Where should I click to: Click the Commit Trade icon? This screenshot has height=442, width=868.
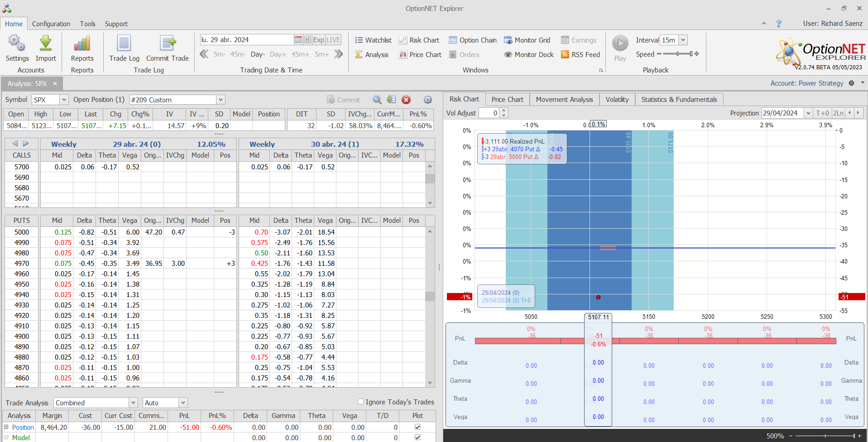[x=168, y=44]
